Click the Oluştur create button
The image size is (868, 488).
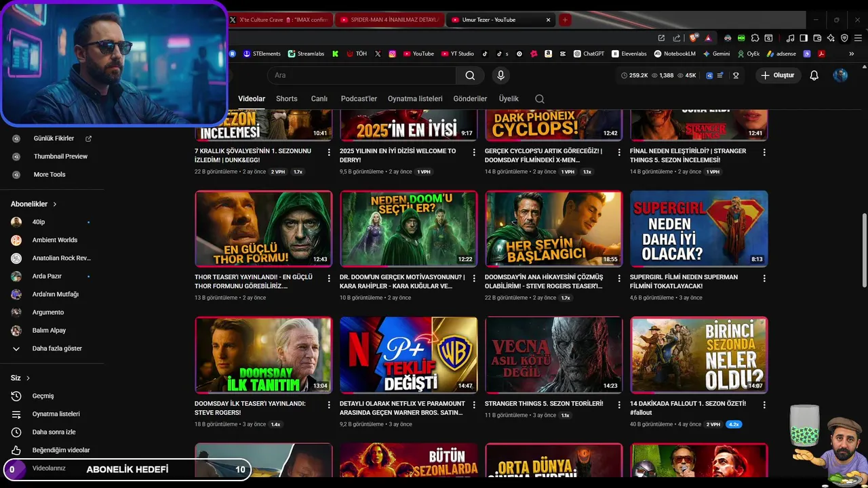click(x=777, y=75)
